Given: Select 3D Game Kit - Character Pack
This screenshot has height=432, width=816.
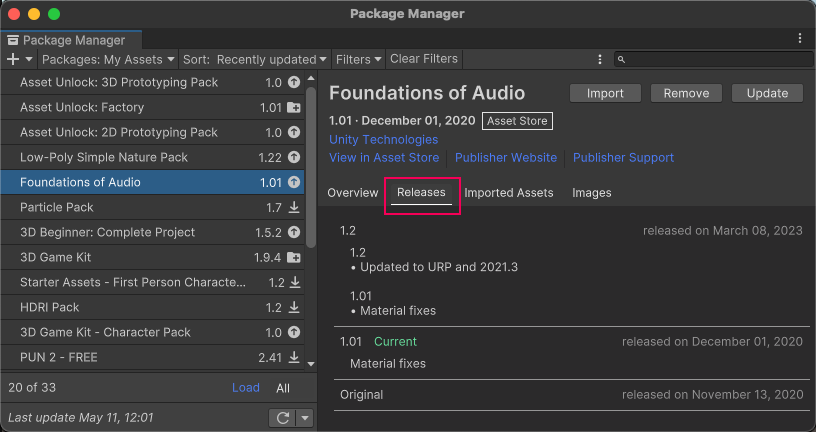Looking at the screenshot, I should [x=152, y=332].
